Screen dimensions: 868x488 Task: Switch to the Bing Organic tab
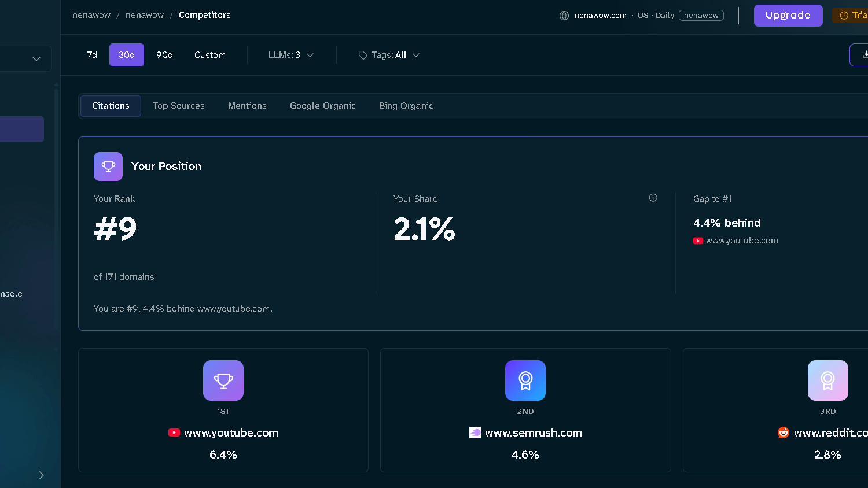pos(406,106)
